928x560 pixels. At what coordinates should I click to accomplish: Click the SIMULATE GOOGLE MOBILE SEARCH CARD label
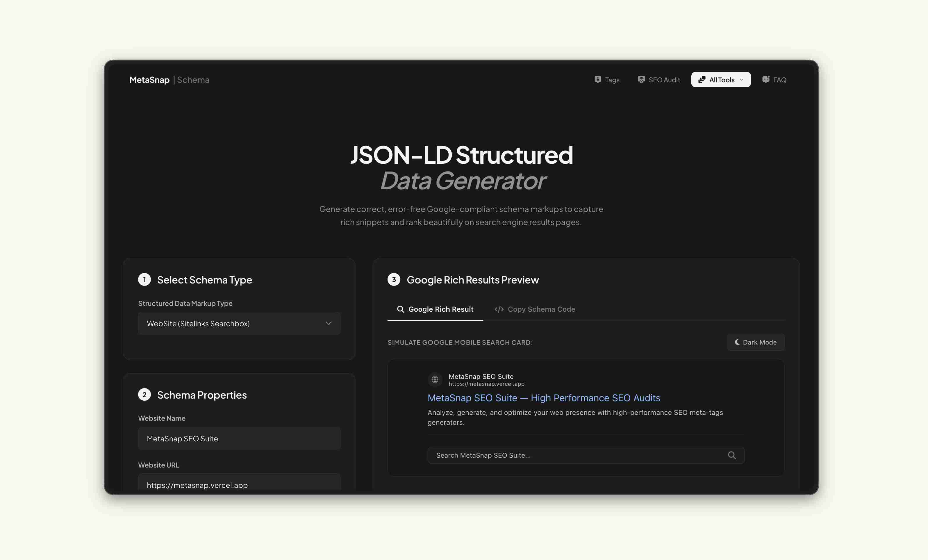(460, 342)
